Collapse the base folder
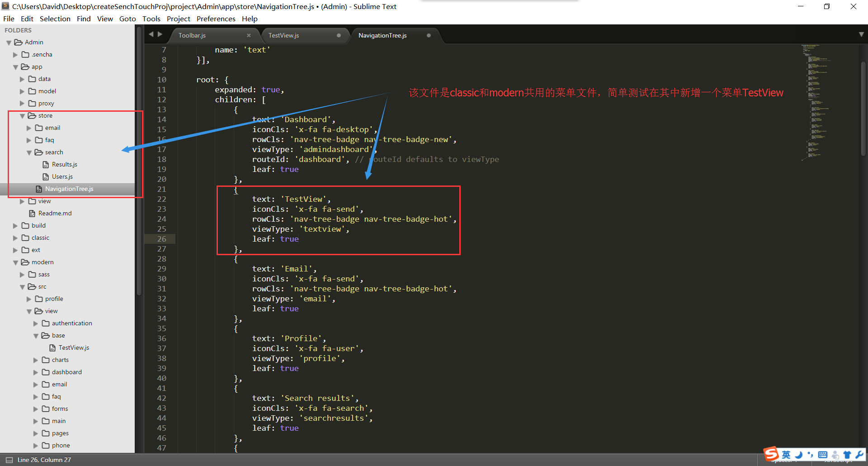The width and height of the screenshot is (868, 466). point(36,336)
